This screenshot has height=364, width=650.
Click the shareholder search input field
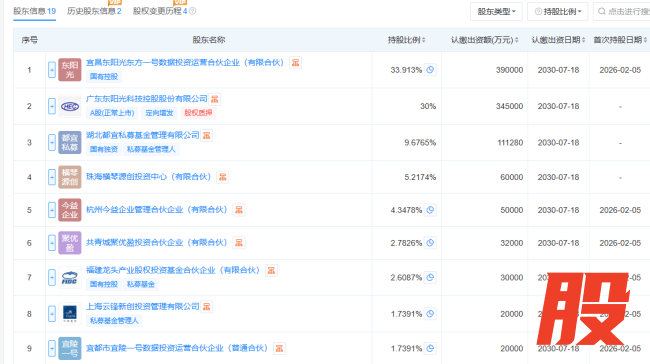pos(621,12)
